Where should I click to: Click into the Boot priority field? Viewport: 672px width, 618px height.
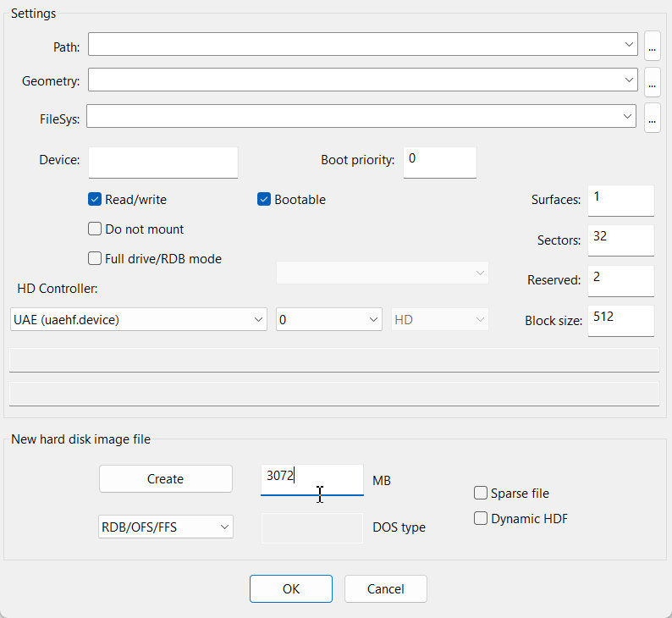(x=440, y=163)
